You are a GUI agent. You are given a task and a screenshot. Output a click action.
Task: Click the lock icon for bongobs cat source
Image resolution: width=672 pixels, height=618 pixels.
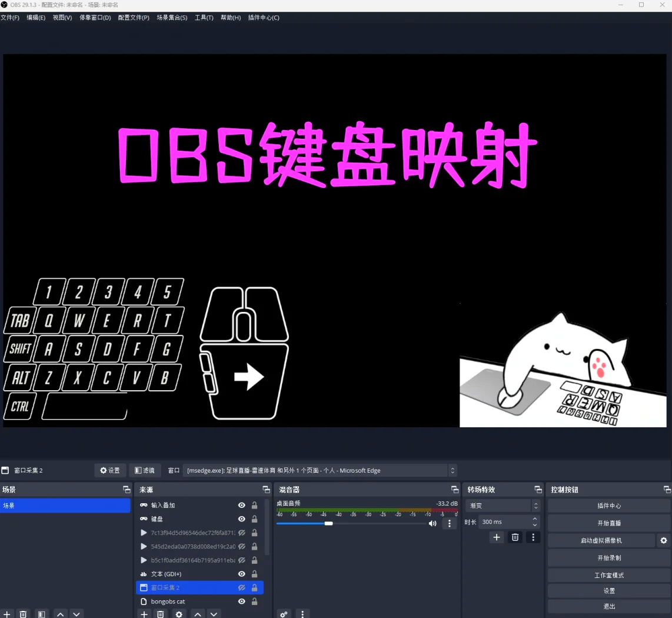pyautogui.click(x=254, y=602)
